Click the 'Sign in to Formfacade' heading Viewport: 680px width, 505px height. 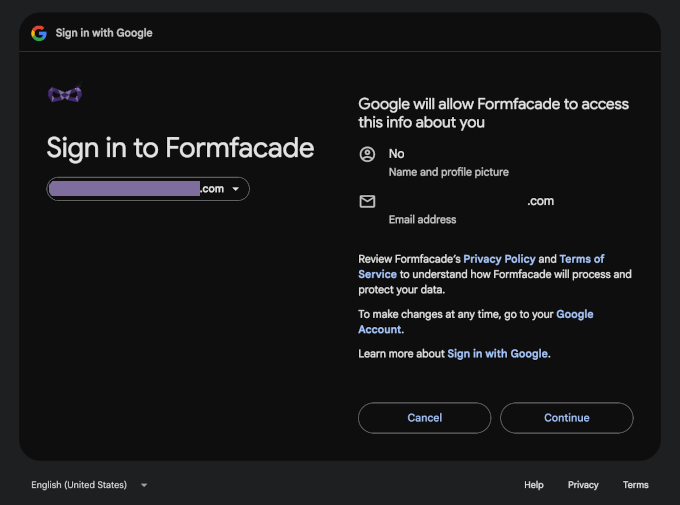(180, 148)
